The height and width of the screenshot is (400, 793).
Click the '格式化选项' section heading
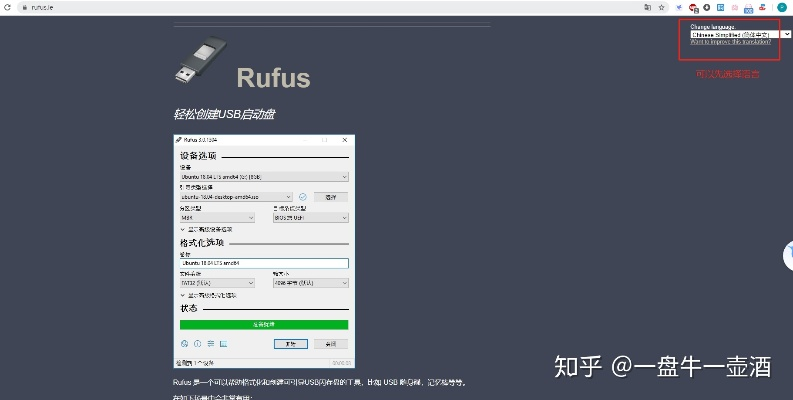[x=202, y=243]
